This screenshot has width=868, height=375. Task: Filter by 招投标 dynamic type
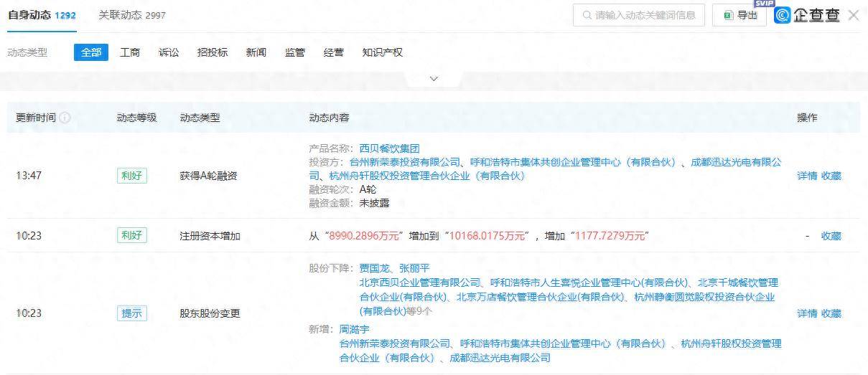pos(213,52)
